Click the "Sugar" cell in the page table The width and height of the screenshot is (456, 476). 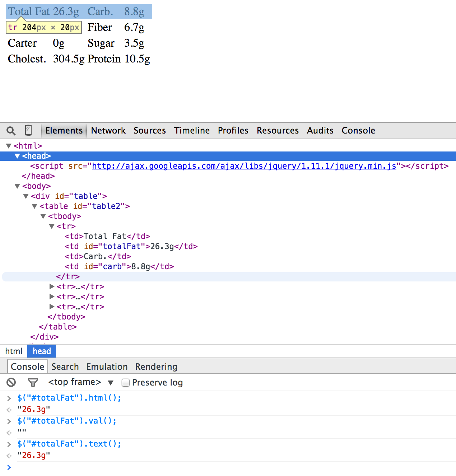101,43
